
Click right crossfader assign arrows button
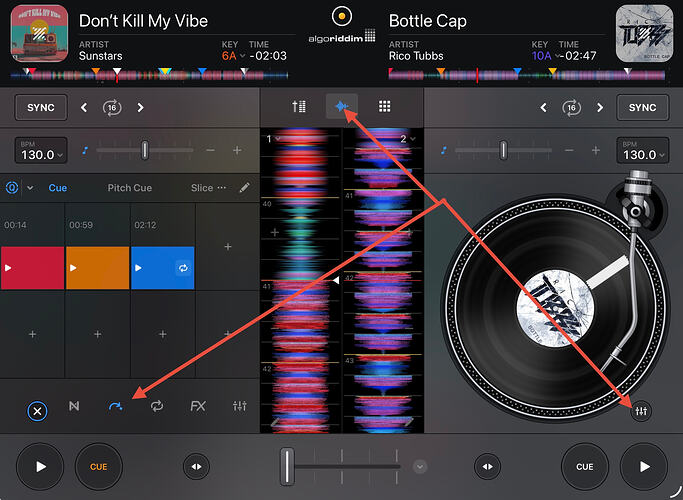pos(487,466)
